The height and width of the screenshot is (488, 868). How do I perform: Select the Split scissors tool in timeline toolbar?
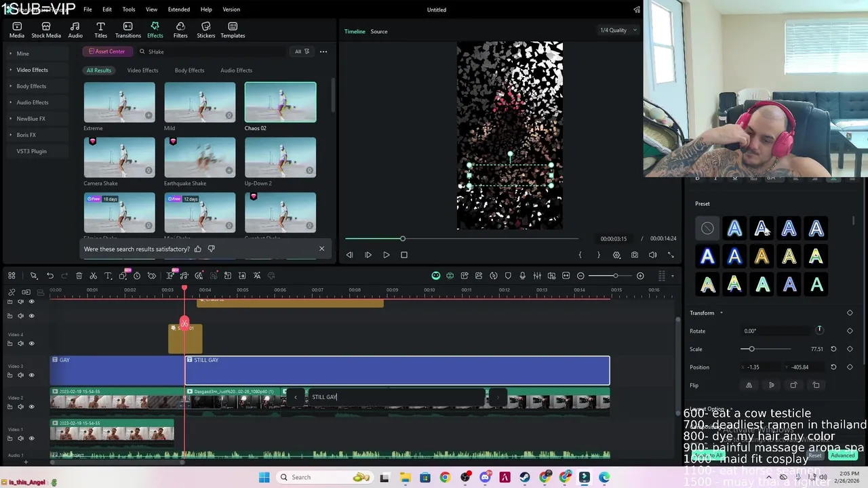pyautogui.click(x=93, y=276)
